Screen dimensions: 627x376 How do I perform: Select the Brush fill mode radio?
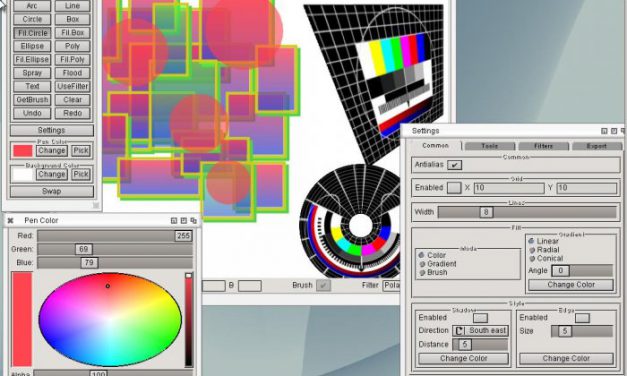(422, 272)
